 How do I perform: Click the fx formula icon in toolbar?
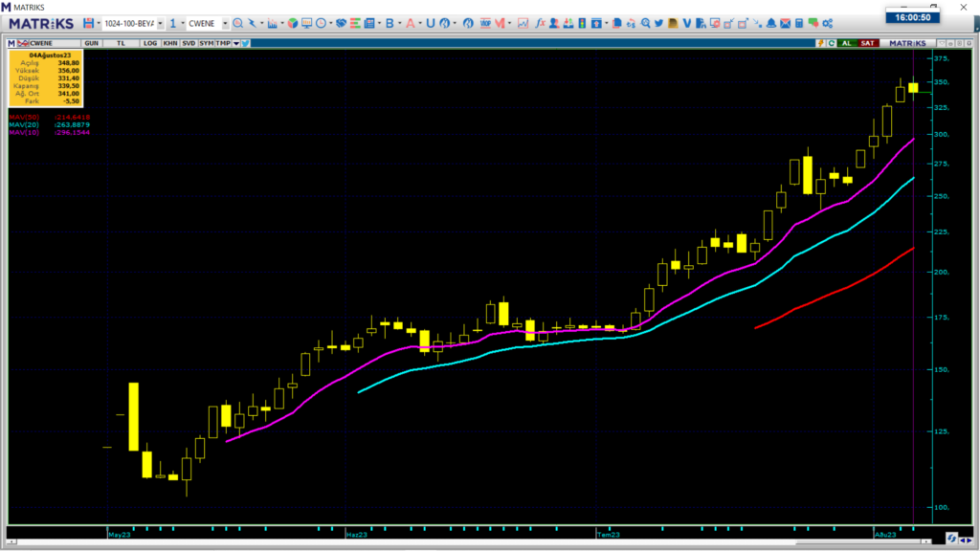click(540, 23)
